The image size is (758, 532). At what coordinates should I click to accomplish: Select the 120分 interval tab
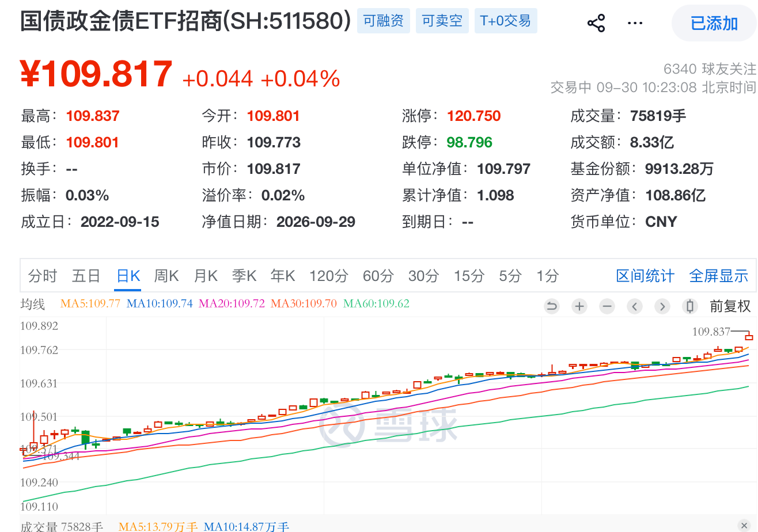pyautogui.click(x=329, y=276)
